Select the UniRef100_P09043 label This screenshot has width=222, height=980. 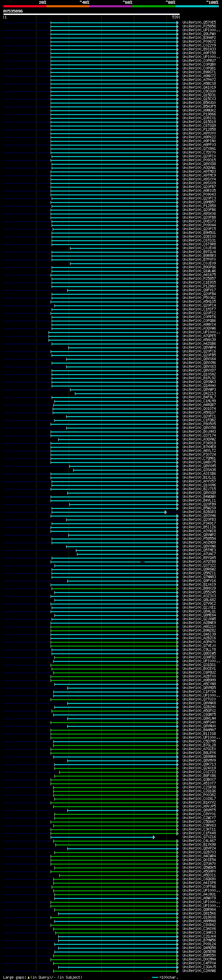[x=199, y=194]
